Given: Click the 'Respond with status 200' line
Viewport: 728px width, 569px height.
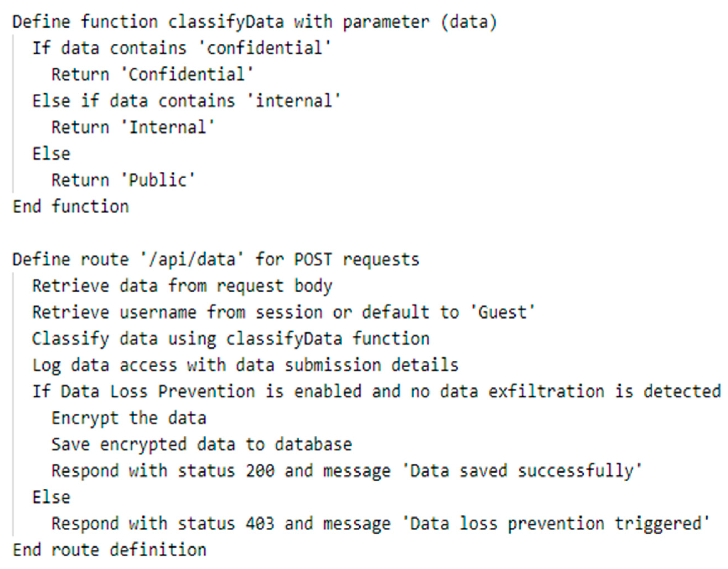Looking at the screenshot, I should 347,471.
